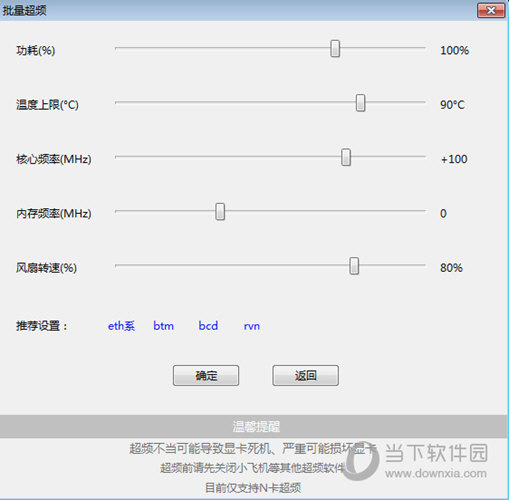
Task: Confirm settings with the 确定 button
Action: coord(206,376)
